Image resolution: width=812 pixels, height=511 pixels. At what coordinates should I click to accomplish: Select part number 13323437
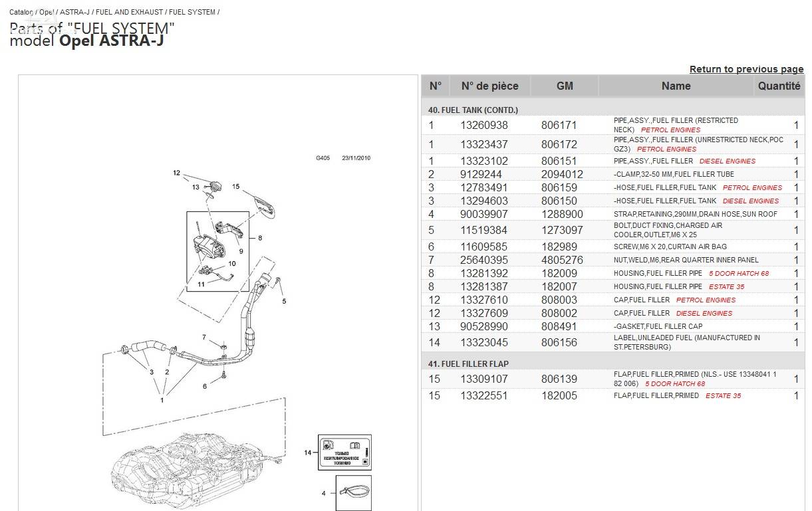coord(483,144)
